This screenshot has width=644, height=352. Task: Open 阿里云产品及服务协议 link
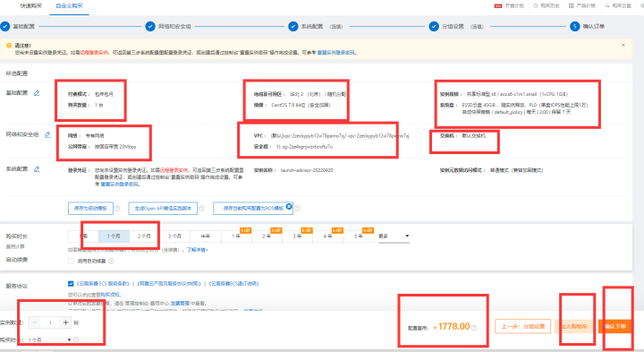tap(169, 284)
